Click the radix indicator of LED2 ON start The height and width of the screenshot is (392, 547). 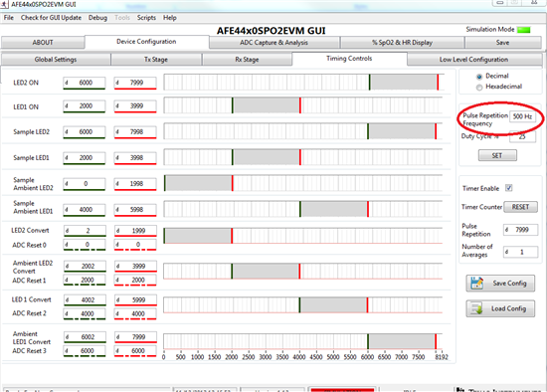(x=67, y=83)
